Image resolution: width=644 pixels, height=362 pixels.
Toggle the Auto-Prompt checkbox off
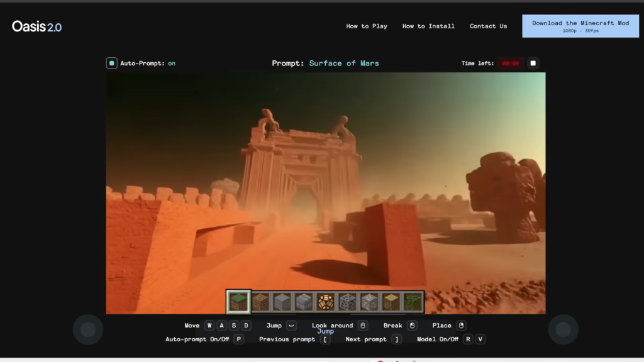tap(111, 63)
